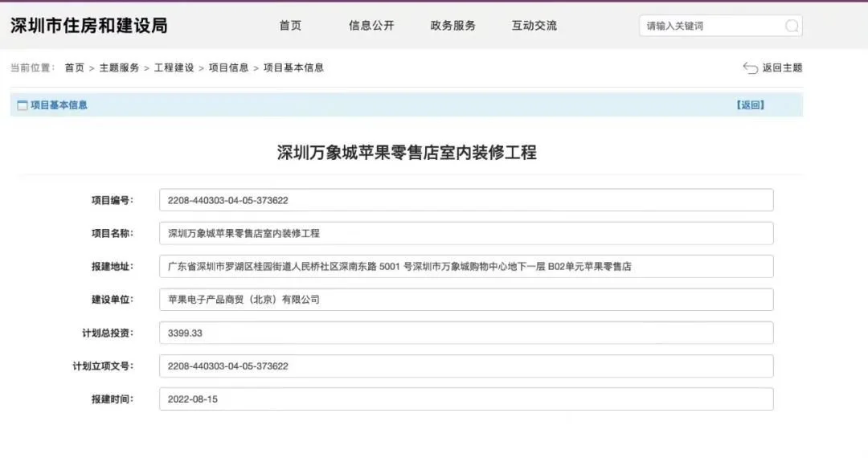Click the 计划总投资 label
Image resolution: width=868 pixels, height=458 pixels.
tap(108, 333)
